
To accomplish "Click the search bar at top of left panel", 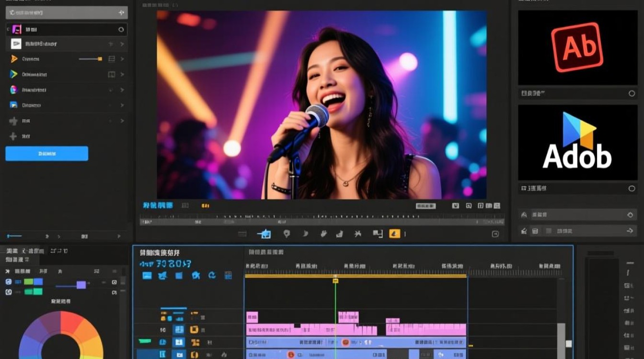I will point(67,12).
